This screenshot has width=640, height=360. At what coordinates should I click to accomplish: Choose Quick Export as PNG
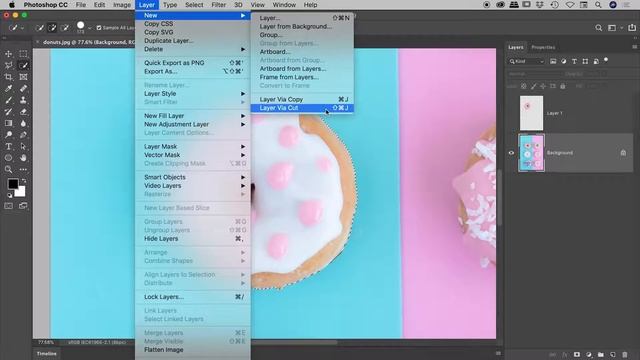193,63
